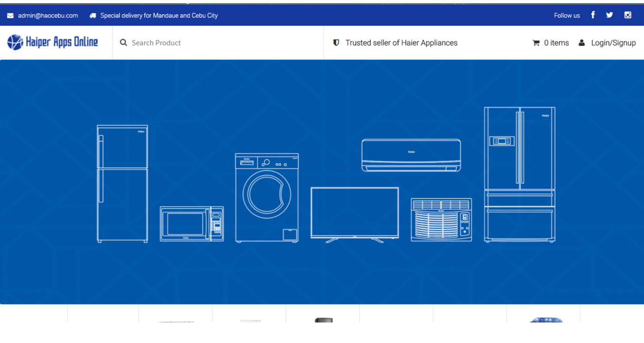Click the trusted seller shield icon
644x343 pixels.
coord(336,43)
